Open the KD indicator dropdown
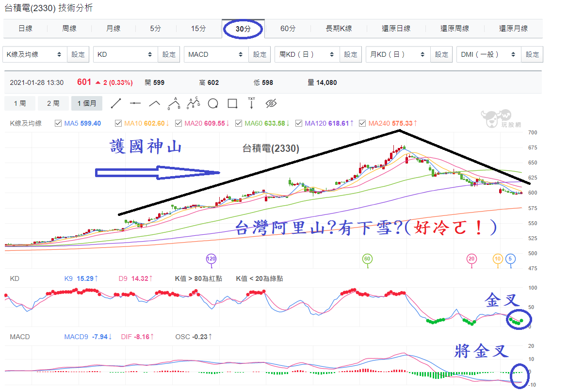This screenshot has height=392, width=569. (x=126, y=54)
